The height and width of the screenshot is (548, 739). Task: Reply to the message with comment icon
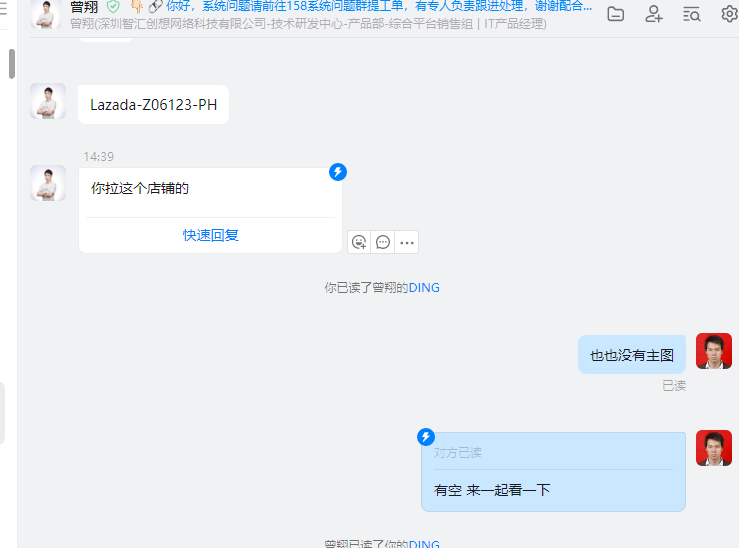(383, 242)
